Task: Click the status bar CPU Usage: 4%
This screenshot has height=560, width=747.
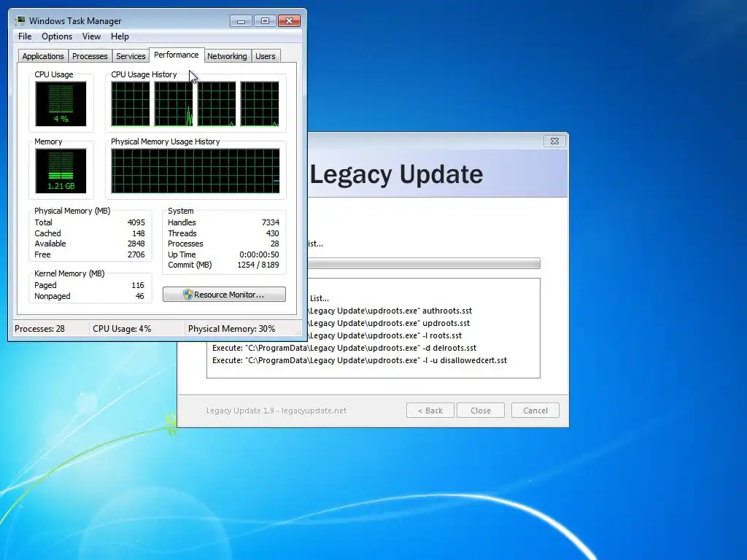Action: (x=122, y=329)
